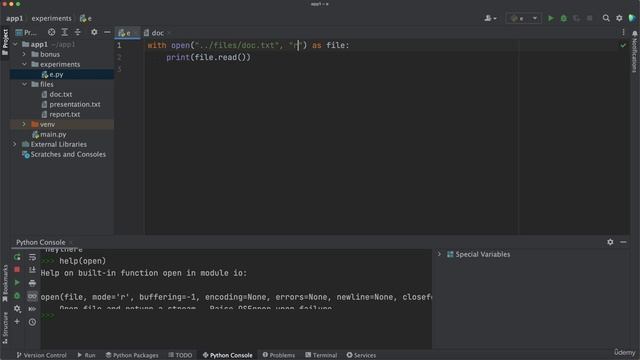The image size is (640, 360).
Task: Click the e file breadcrumb
Action: [86, 18]
